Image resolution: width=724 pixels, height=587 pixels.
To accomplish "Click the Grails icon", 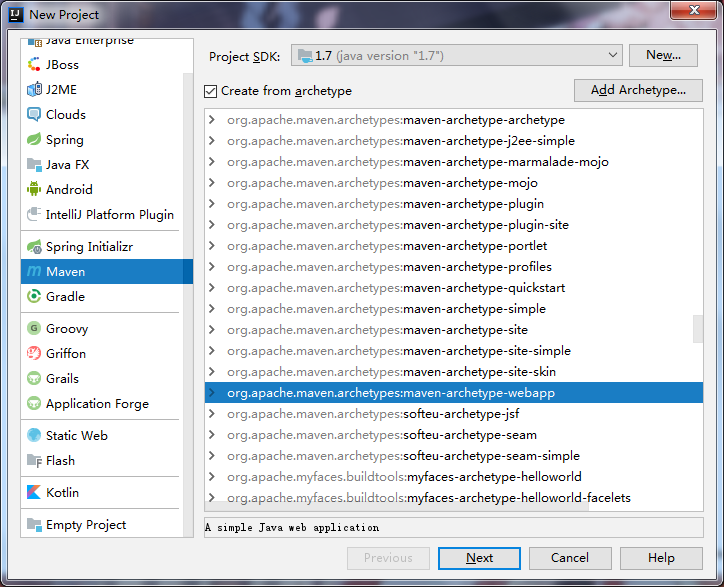I will click(34, 378).
